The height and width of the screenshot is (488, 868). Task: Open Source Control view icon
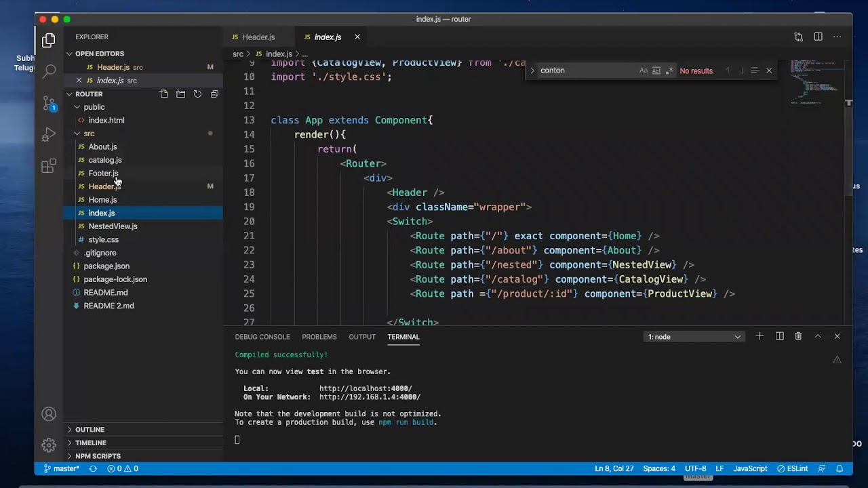pos(49,103)
